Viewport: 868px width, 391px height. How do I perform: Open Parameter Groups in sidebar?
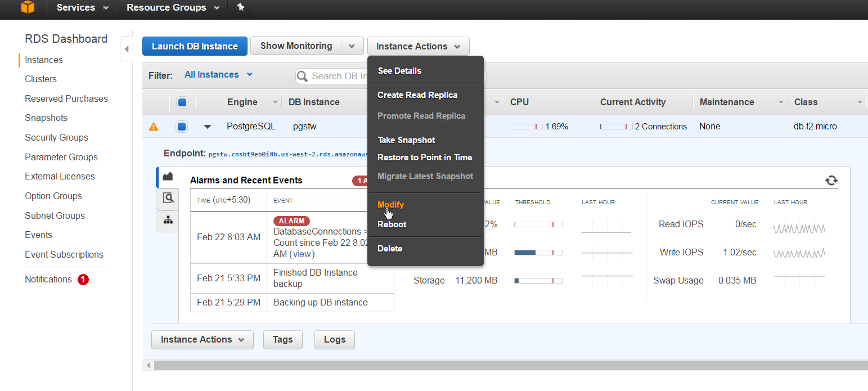pos(61,158)
